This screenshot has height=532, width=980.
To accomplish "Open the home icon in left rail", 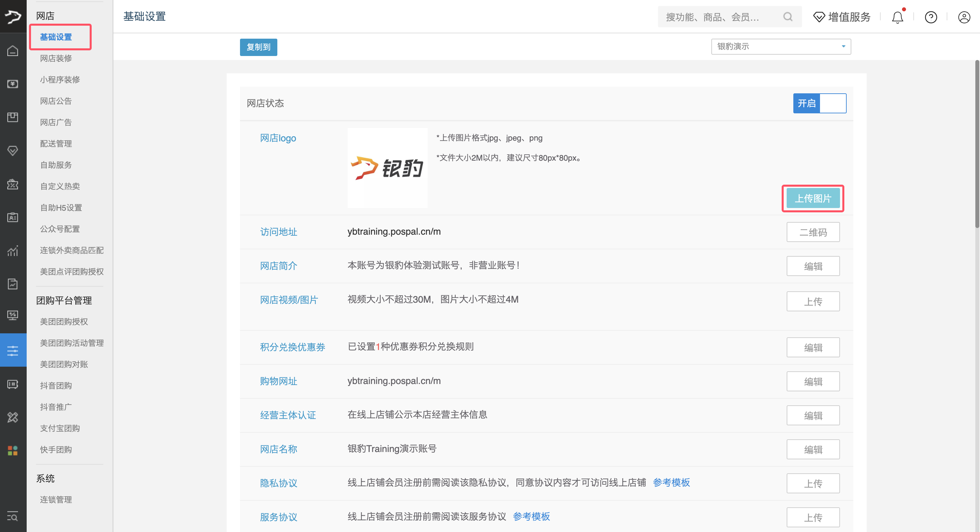I will click(x=13, y=51).
